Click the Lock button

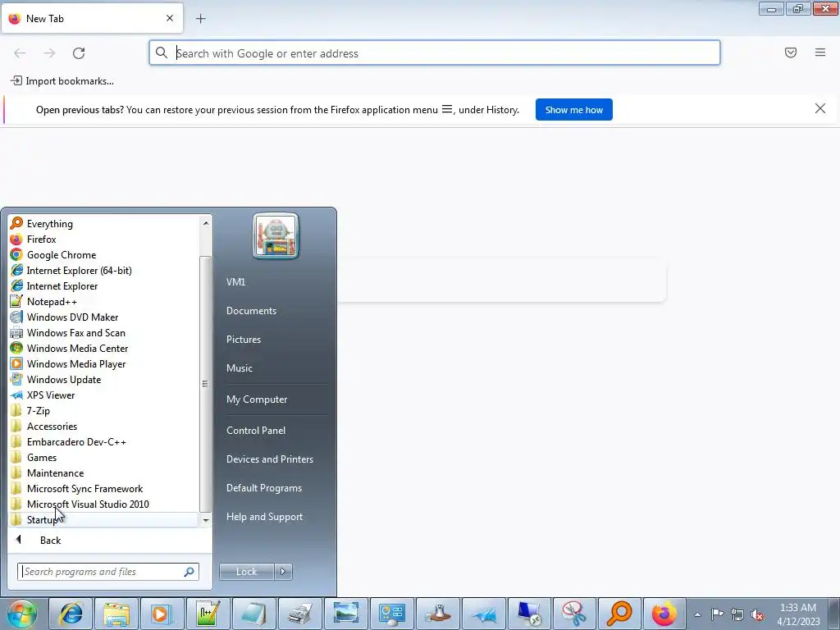pos(246,572)
